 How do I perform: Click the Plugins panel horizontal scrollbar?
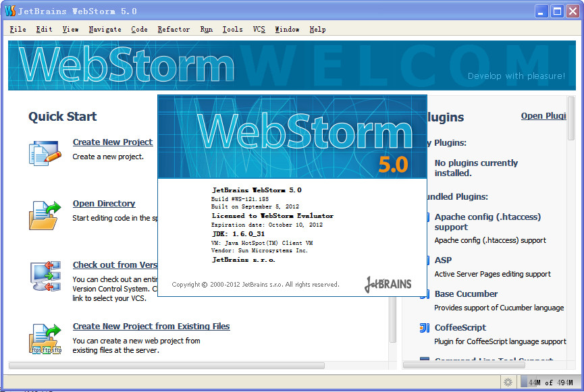point(464,365)
